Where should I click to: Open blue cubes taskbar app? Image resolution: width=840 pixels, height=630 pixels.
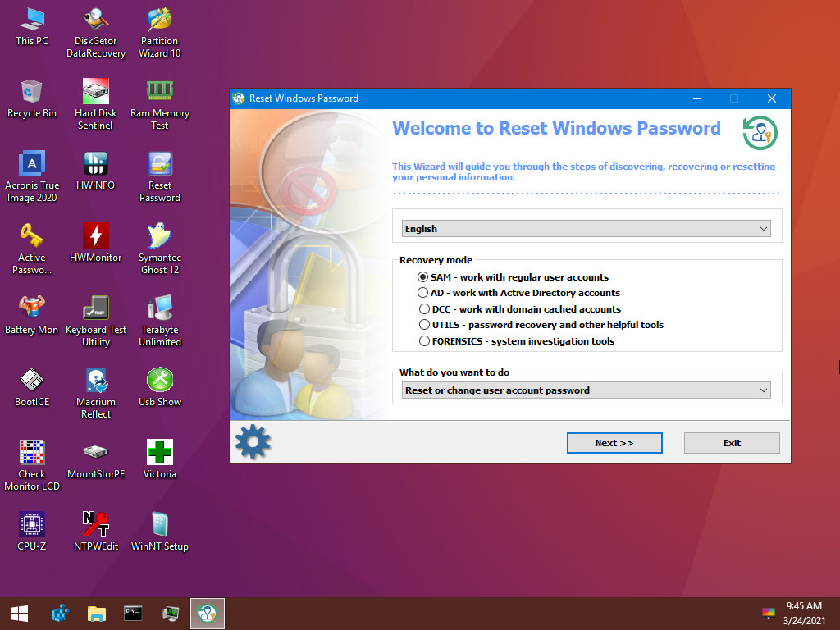coord(61,614)
